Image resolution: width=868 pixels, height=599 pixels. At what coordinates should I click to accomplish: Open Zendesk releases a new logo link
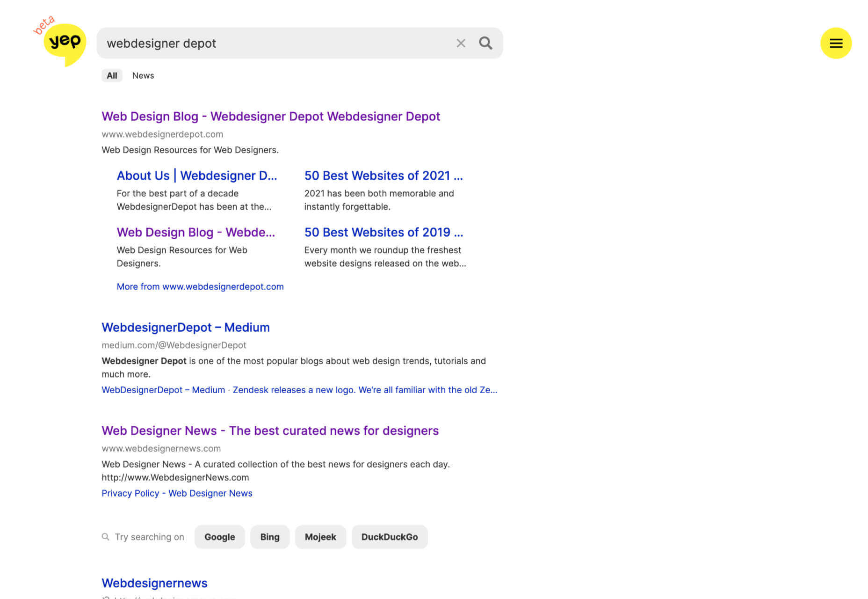(365, 390)
